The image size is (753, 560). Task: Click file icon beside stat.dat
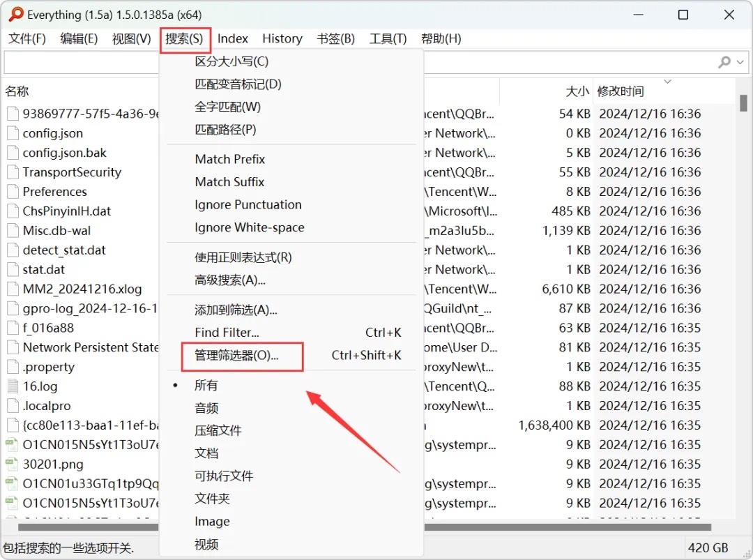coord(13,269)
